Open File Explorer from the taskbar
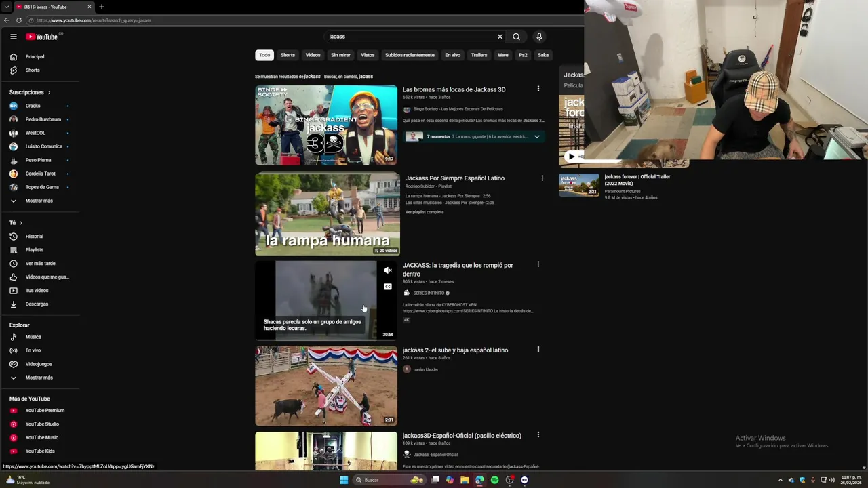 tap(465, 480)
